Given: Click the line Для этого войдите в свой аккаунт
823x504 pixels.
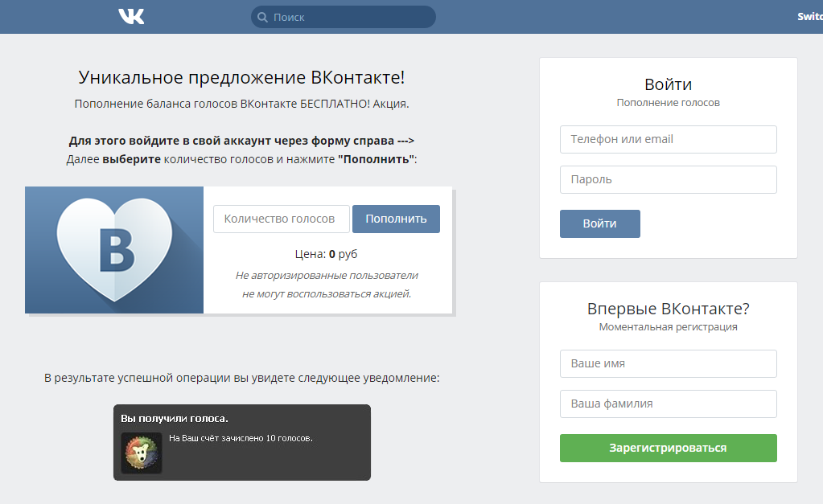Looking at the screenshot, I should [x=241, y=141].
